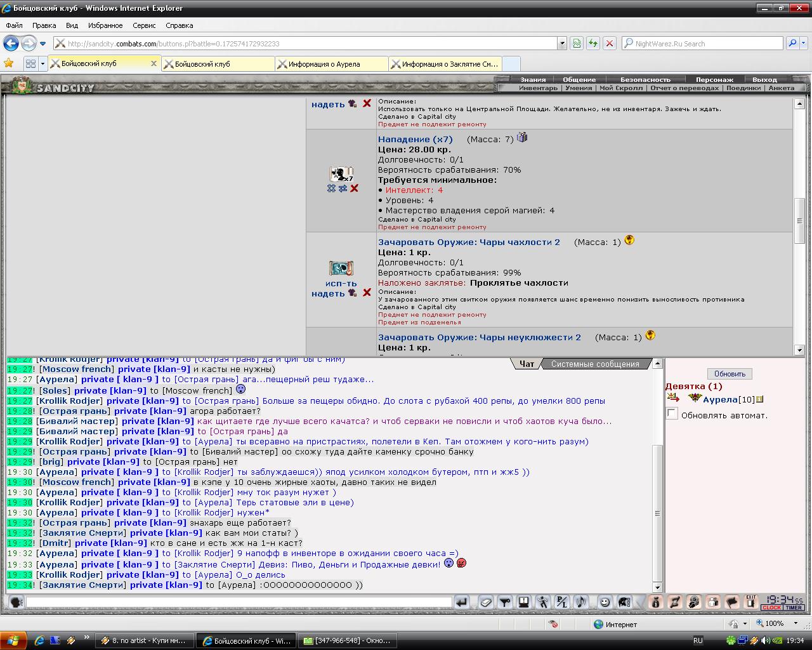Click the inventory list vertical scrollbar thumb
The height and width of the screenshot is (650, 812).
799,220
